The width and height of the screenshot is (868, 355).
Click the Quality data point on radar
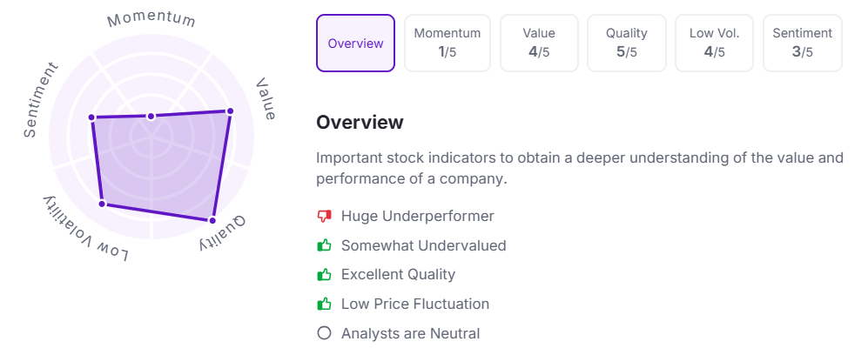212,220
